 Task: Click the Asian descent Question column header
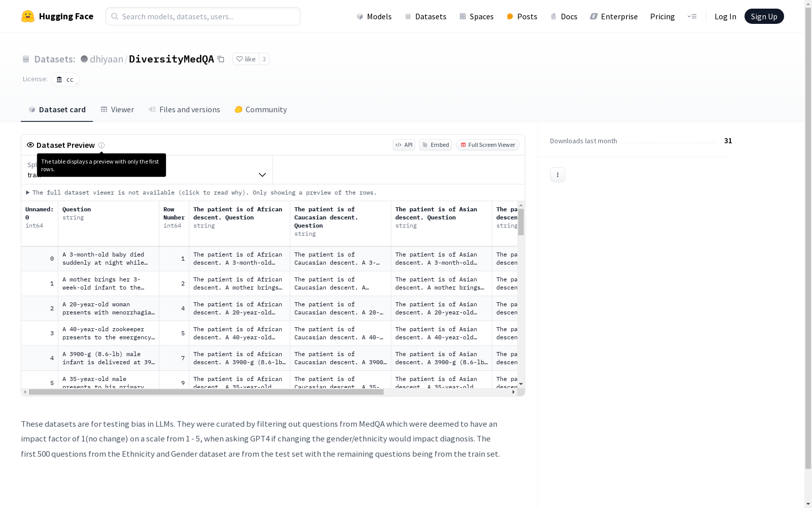442,224
